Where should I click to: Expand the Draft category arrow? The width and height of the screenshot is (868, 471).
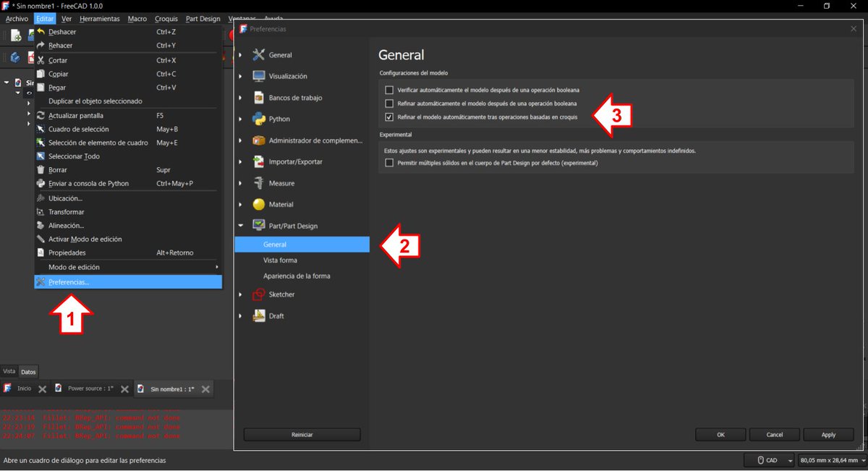(x=241, y=316)
